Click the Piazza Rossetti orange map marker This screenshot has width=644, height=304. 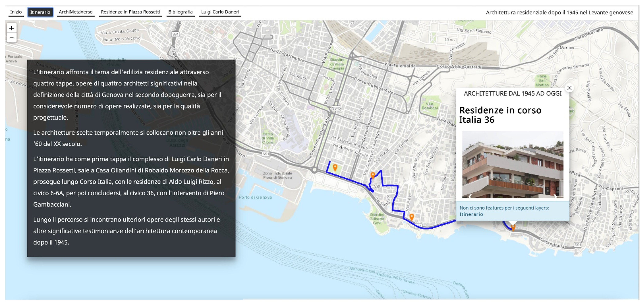[x=335, y=167]
